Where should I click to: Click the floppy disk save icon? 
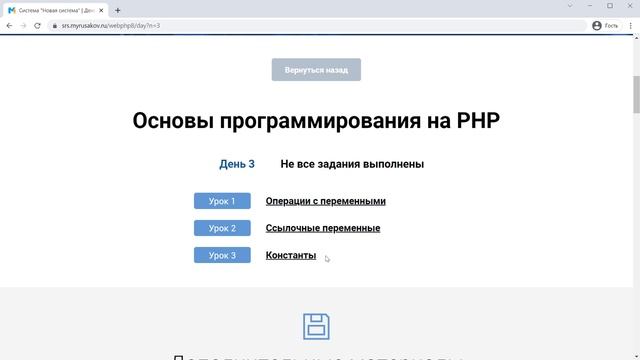pyautogui.click(x=316, y=327)
